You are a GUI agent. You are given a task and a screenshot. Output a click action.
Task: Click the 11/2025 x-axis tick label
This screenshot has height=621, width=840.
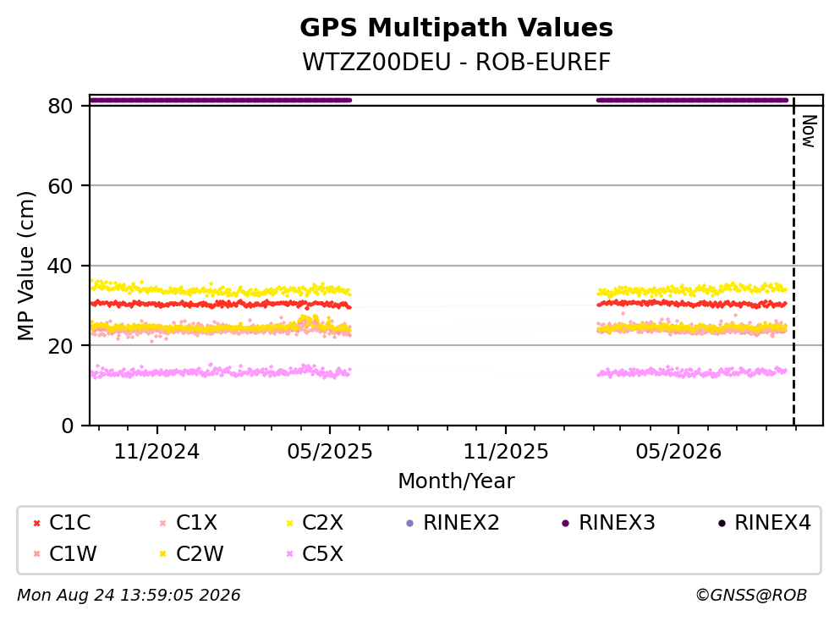tap(506, 452)
